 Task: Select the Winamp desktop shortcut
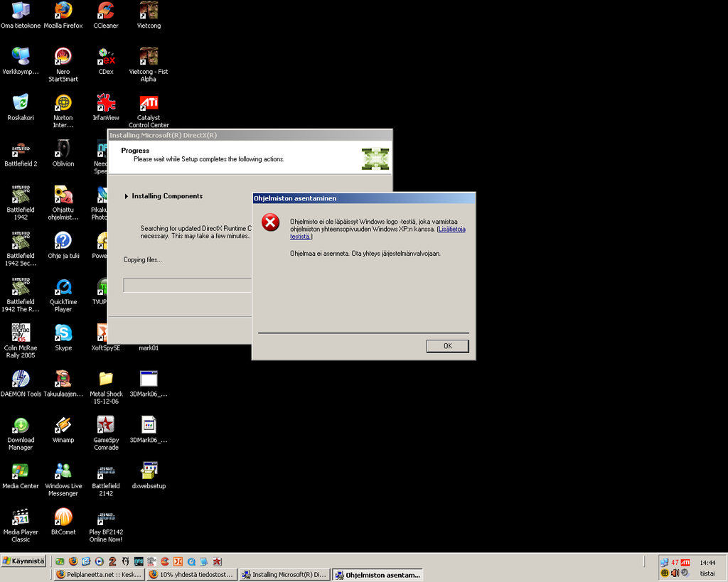63,425
